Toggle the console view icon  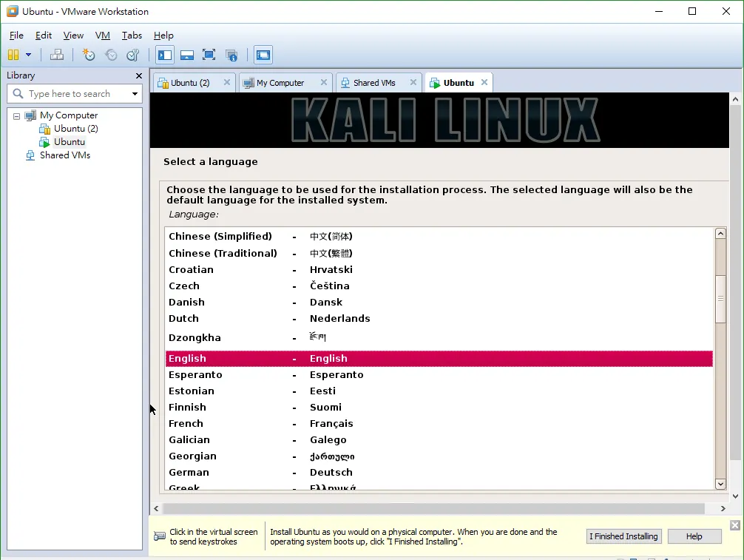263,55
